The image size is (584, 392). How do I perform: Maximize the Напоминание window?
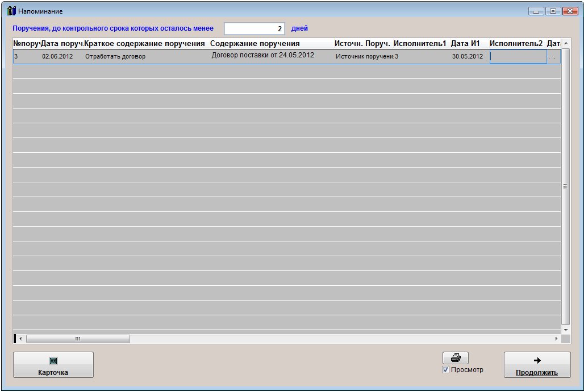[x=553, y=11]
